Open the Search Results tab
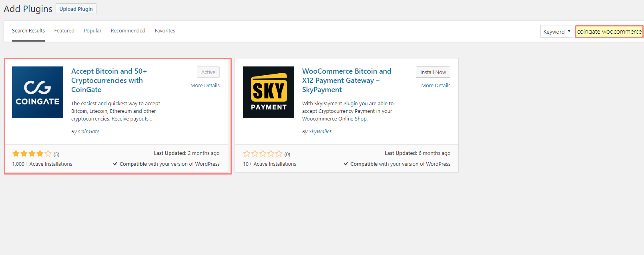 click(x=28, y=31)
